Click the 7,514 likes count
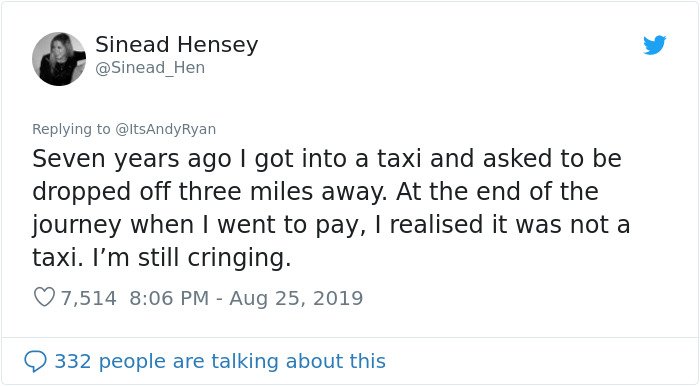This screenshot has width=700, height=386. click(x=88, y=298)
